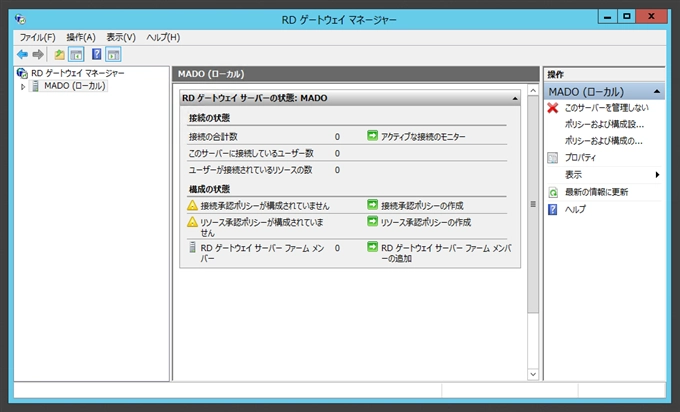Click the 構成の状態 heading
Viewport: 680px width, 412px height.
coord(209,189)
